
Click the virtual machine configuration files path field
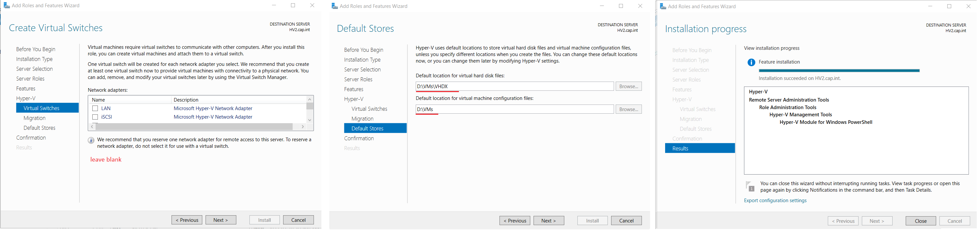[x=514, y=109]
